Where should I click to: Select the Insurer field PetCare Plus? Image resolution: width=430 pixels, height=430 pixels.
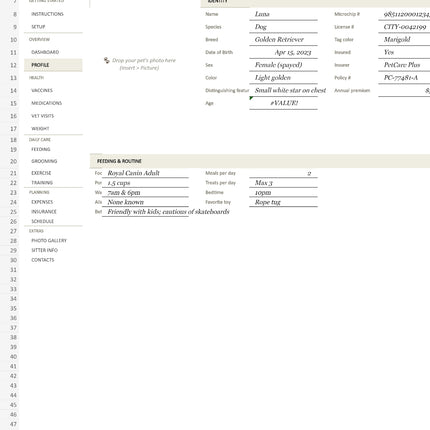pyautogui.click(x=404, y=65)
